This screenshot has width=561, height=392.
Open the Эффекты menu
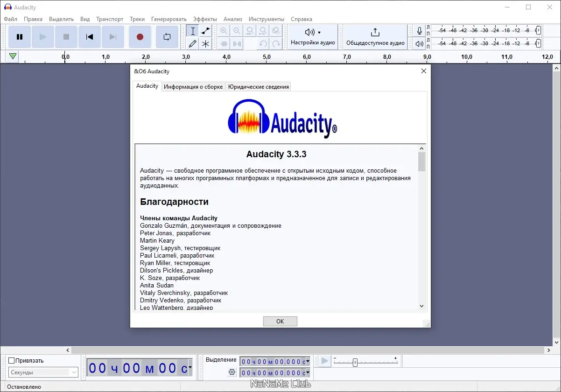coord(205,19)
